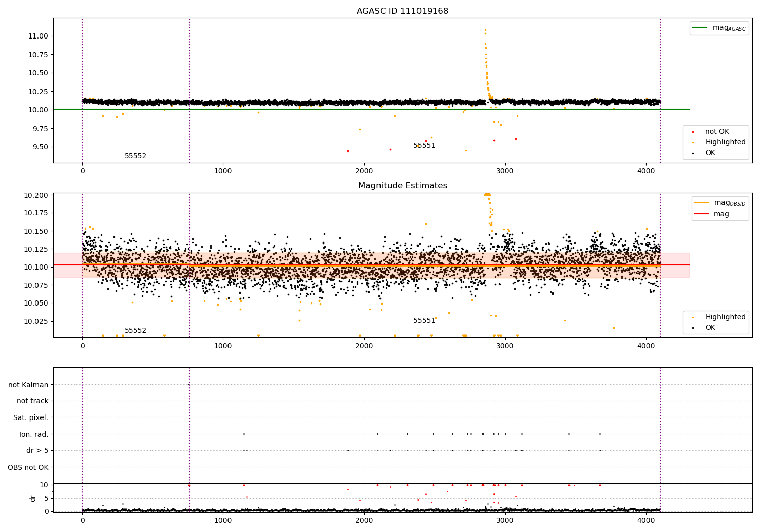Click the "10.150" y-axis tick label
This screenshot has height=532, width=760.
coord(36,231)
